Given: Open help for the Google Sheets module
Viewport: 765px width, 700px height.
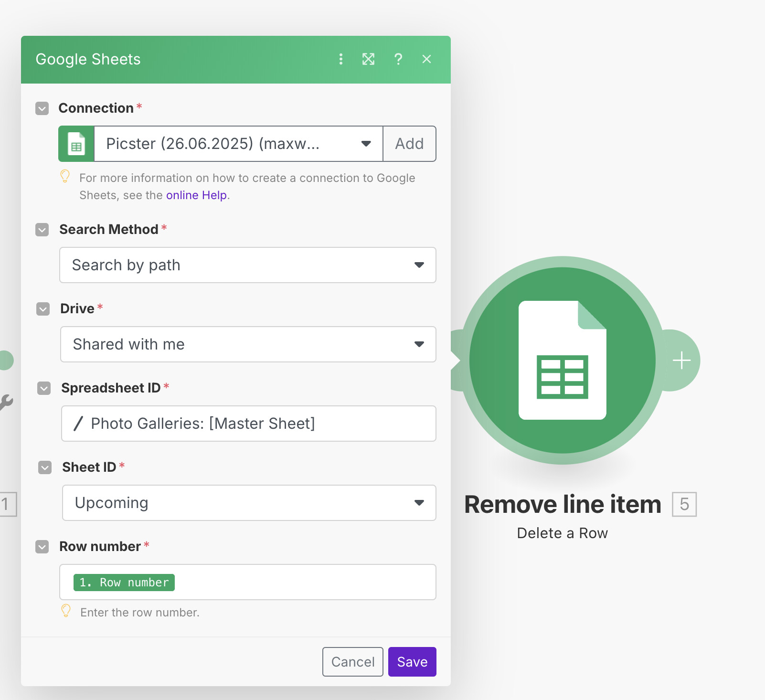Looking at the screenshot, I should [398, 59].
